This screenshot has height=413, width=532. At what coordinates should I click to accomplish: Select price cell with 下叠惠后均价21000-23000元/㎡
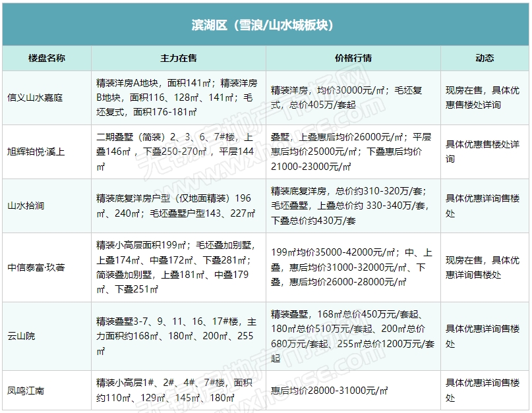click(x=353, y=151)
